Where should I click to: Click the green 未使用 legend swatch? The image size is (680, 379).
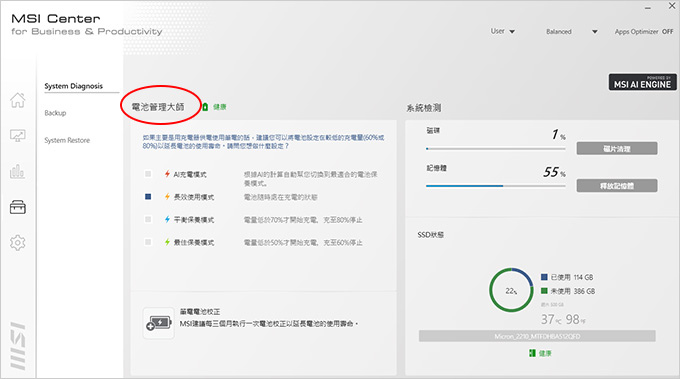tap(544, 291)
